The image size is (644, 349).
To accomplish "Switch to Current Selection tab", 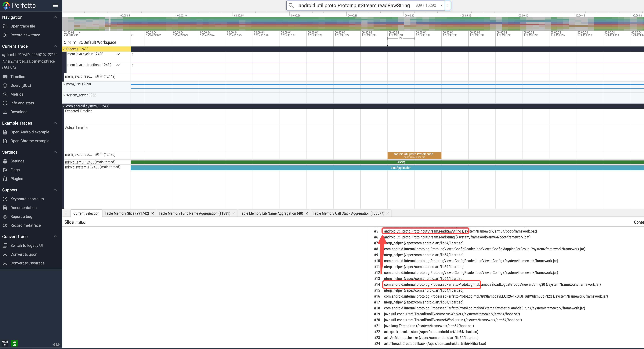I will pyautogui.click(x=86, y=213).
